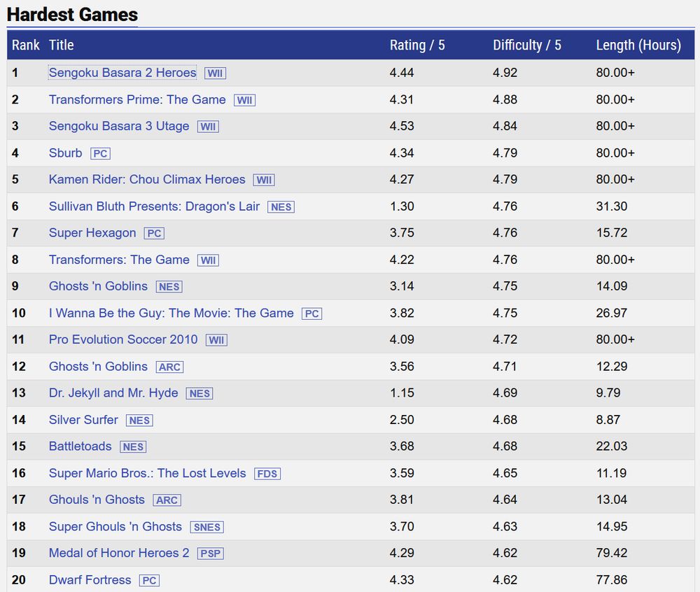Image resolution: width=700 pixels, height=592 pixels.
Task: Select rating value 4.53
Action: pyautogui.click(x=402, y=126)
